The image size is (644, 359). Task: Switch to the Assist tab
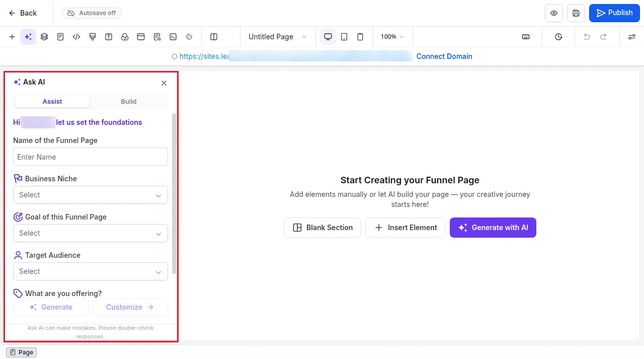52,101
